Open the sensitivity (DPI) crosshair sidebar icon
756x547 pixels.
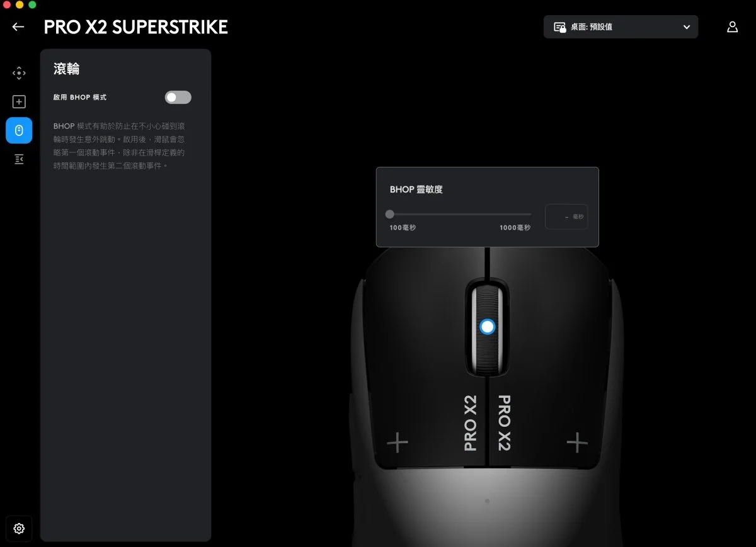(19, 73)
